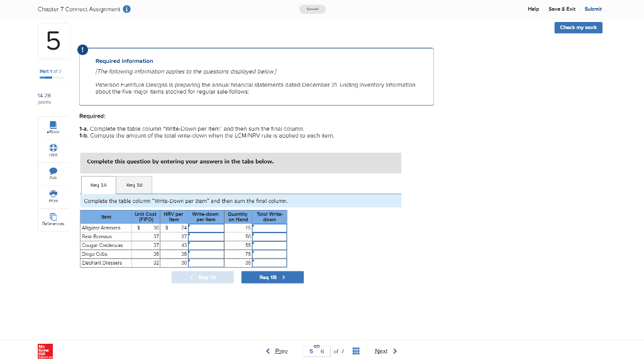Select write-down per item for Elephant Dressers

point(206,263)
